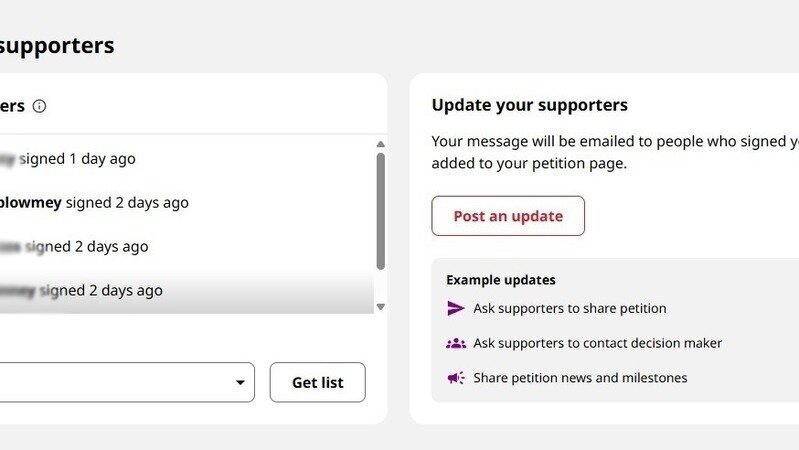This screenshot has width=799, height=450.
Task: Click the megaphone petition news icon
Action: (x=456, y=378)
